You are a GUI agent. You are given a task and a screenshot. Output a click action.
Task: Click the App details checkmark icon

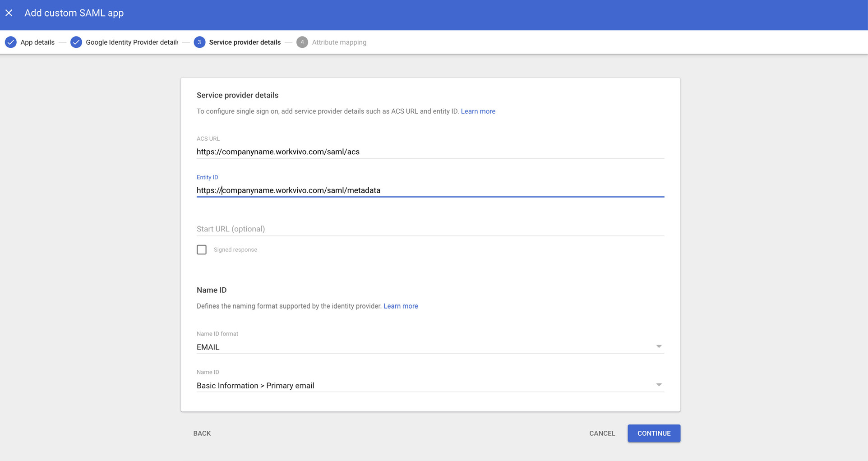[11, 42]
